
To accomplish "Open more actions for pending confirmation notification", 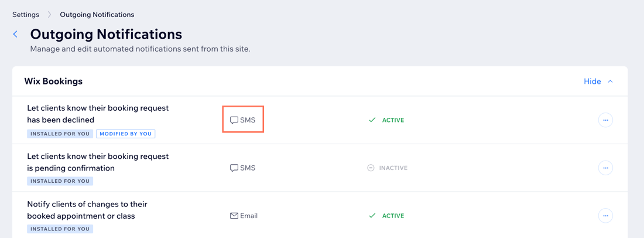I will pyautogui.click(x=605, y=168).
